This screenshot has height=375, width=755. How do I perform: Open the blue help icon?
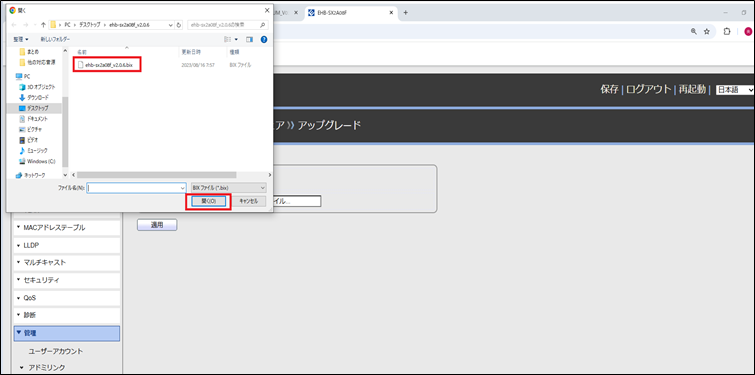(x=264, y=39)
